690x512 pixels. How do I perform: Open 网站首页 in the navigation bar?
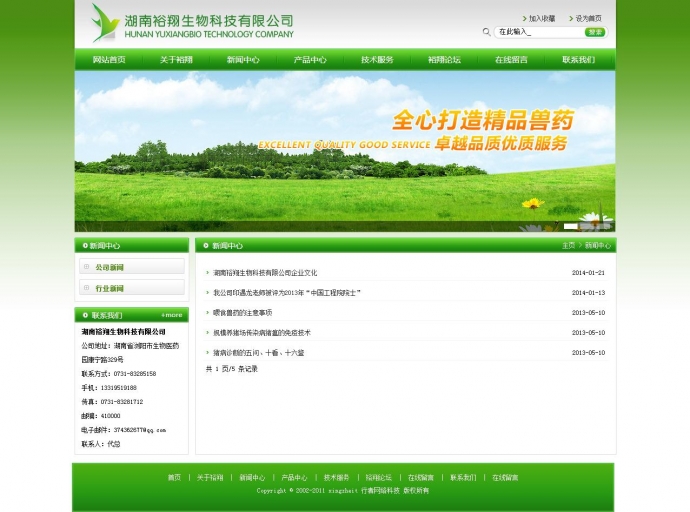[x=109, y=59]
